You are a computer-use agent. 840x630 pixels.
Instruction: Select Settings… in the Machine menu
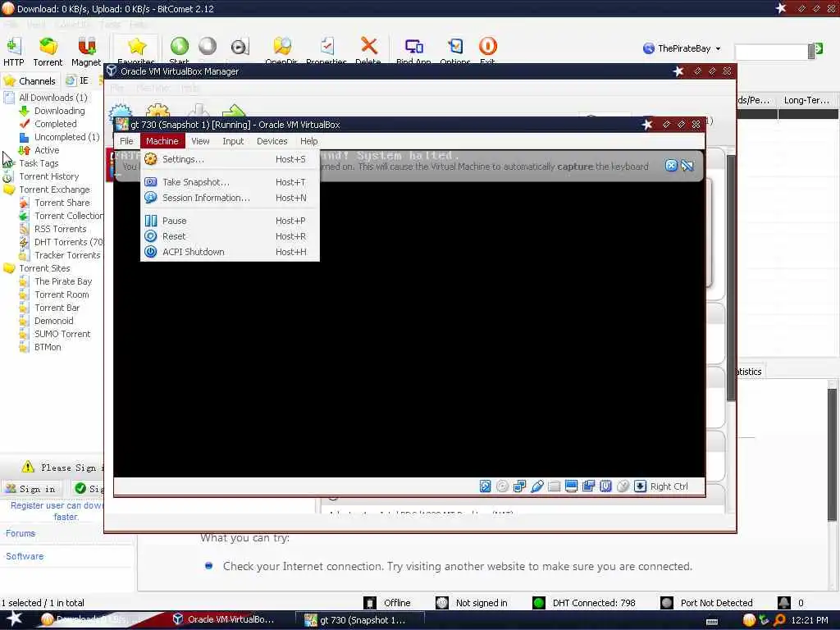(x=230, y=159)
